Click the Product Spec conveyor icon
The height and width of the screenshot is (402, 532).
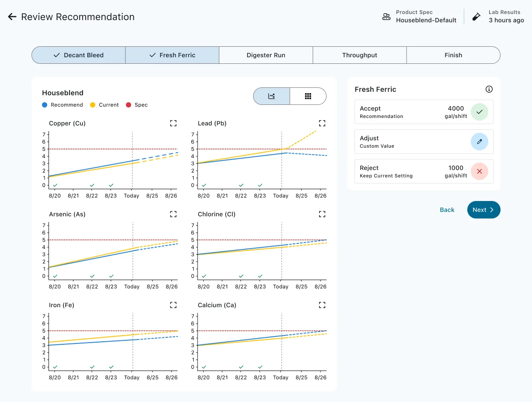(386, 17)
